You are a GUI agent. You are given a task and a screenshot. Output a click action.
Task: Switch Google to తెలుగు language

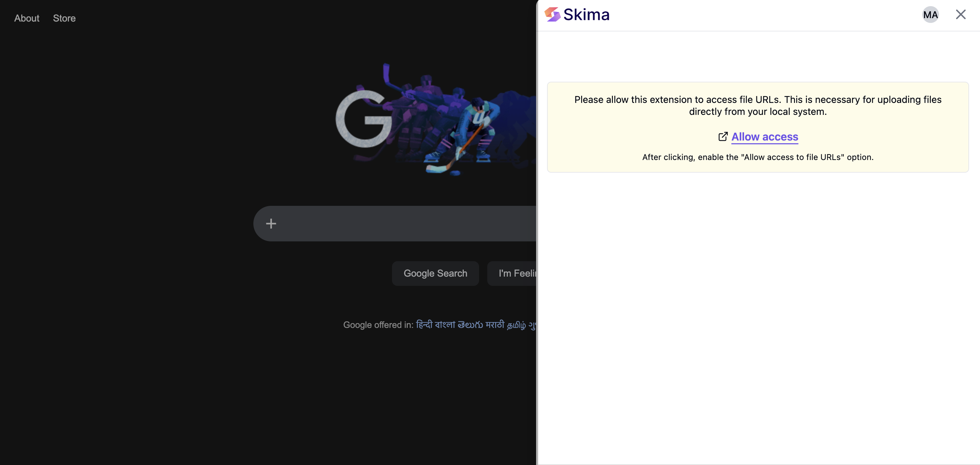click(x=470, y=325)
